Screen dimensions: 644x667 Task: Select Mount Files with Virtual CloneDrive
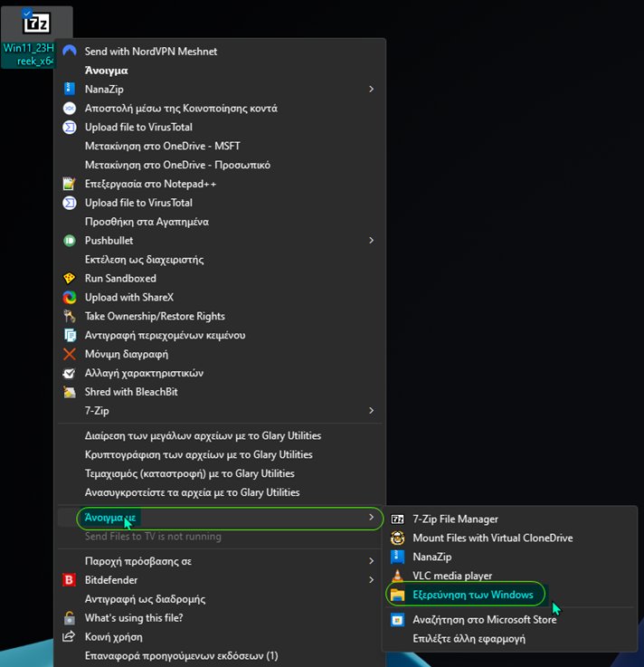click(x=493, y=538)
